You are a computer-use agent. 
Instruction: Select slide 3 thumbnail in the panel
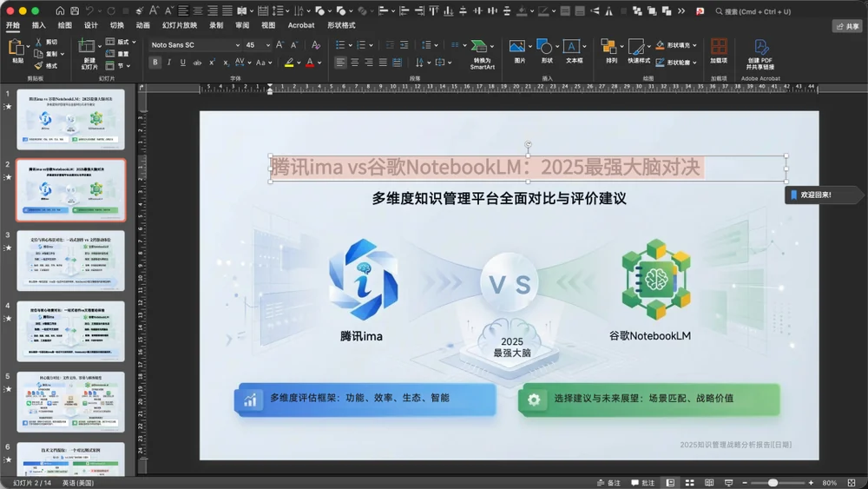71,261
